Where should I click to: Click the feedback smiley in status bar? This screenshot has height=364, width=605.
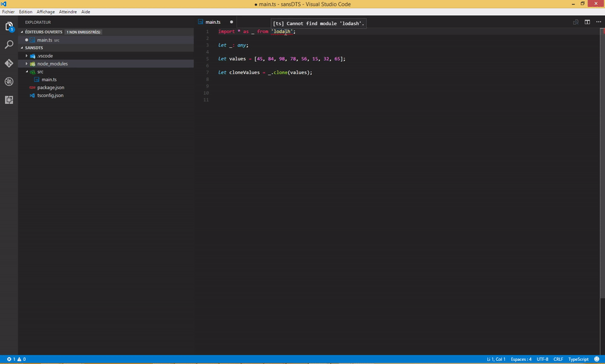point(596,359)
